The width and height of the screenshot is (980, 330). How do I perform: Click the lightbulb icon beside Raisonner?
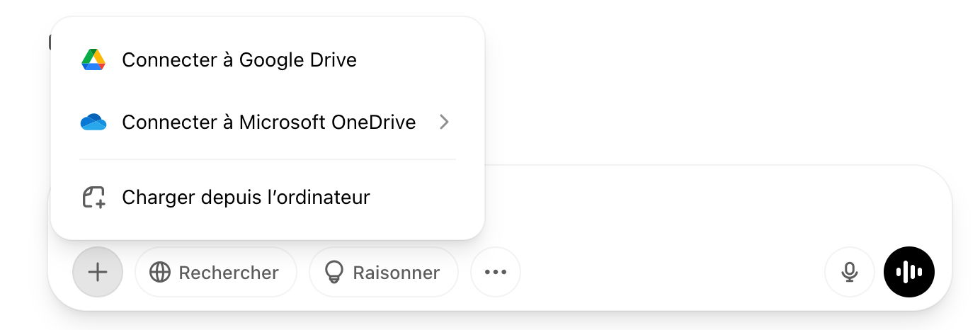[x=334, y=273]
